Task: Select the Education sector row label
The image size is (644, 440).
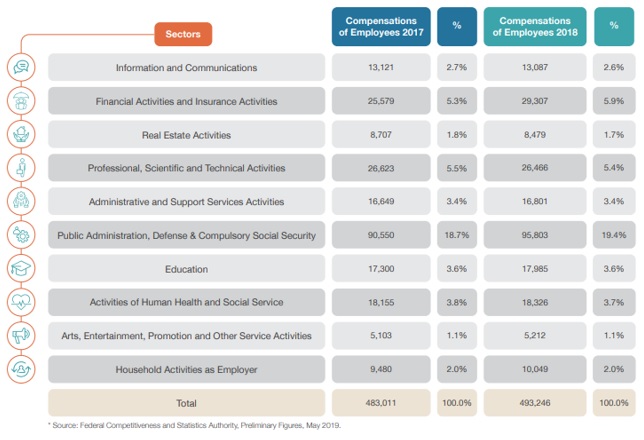Action: coord(186,269)
